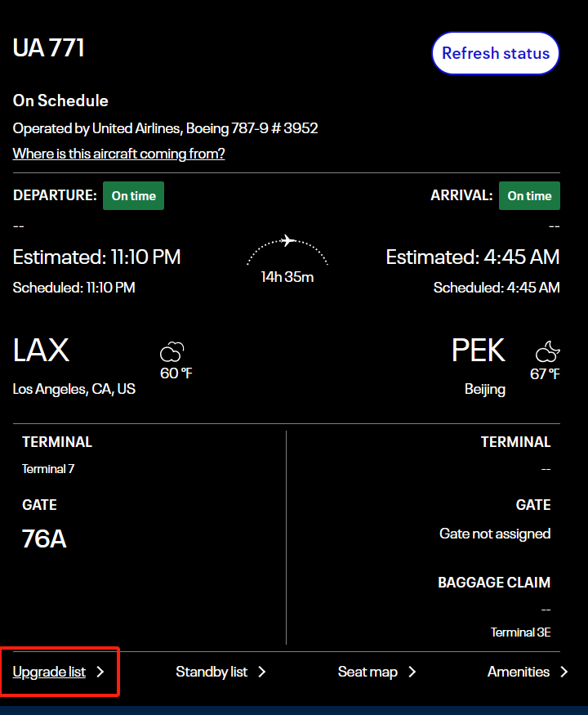Expand the Upgrade list chevron arrow
The image size is (588, 715).
100,672
